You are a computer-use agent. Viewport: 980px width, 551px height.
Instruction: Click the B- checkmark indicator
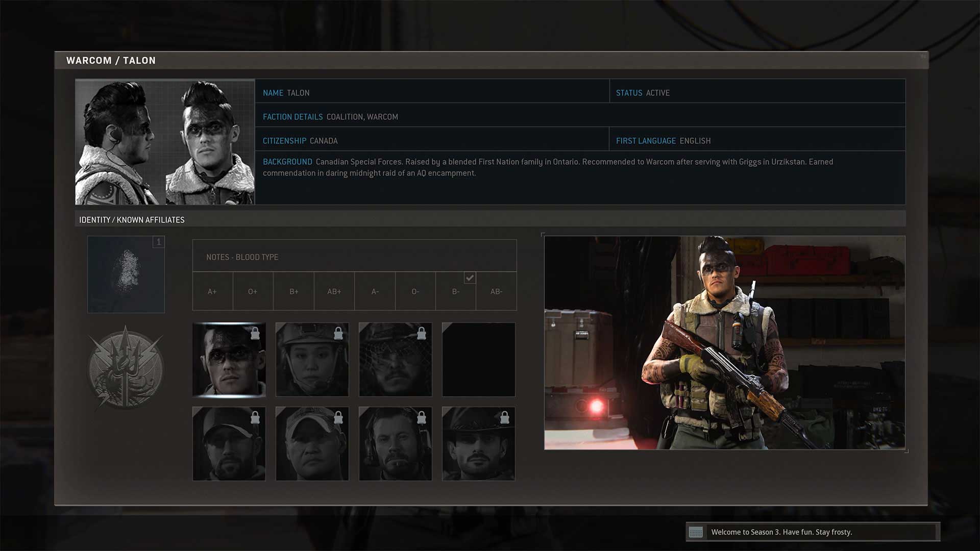tap(470, 278)
